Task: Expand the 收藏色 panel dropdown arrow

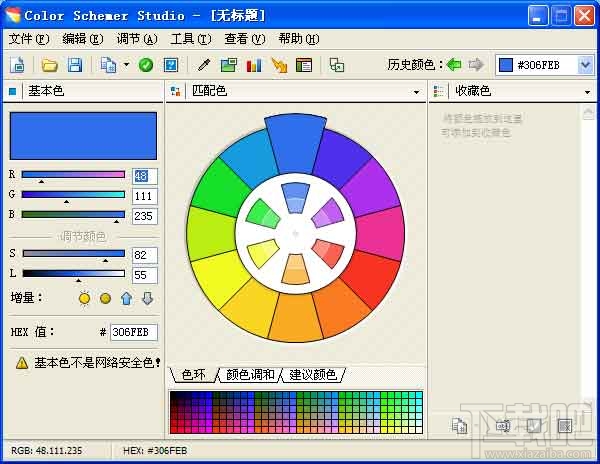Action: [587, 92]
